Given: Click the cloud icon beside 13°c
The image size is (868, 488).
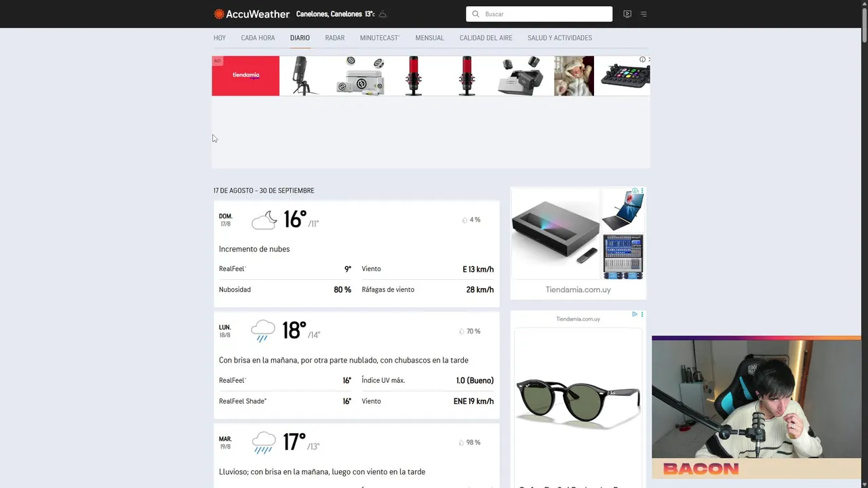Looking at the screenshot, I should point(382,14).
